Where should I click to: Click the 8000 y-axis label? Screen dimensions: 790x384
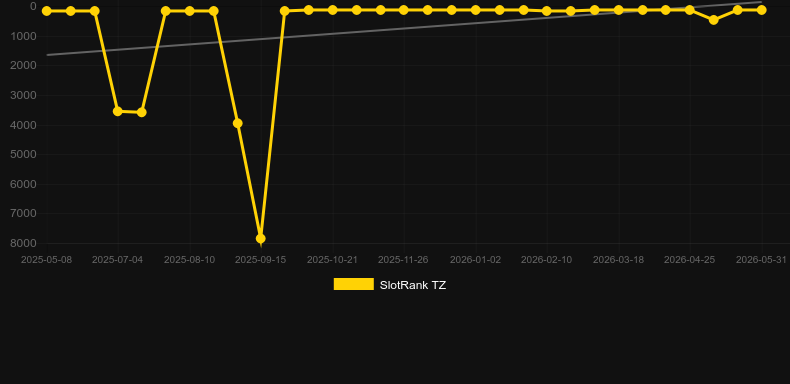(x=24, y=243)
